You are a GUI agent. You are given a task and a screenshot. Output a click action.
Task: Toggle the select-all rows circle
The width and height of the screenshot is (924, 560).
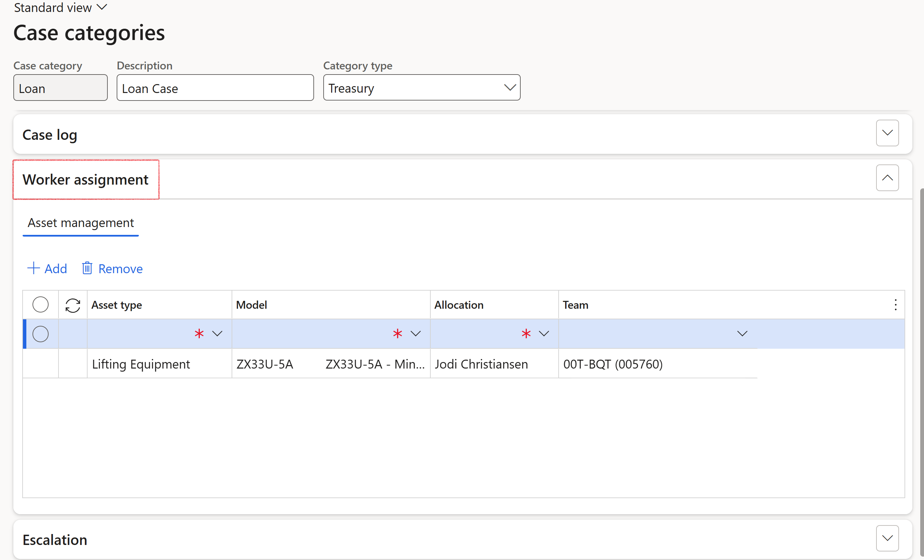(40, 304)
